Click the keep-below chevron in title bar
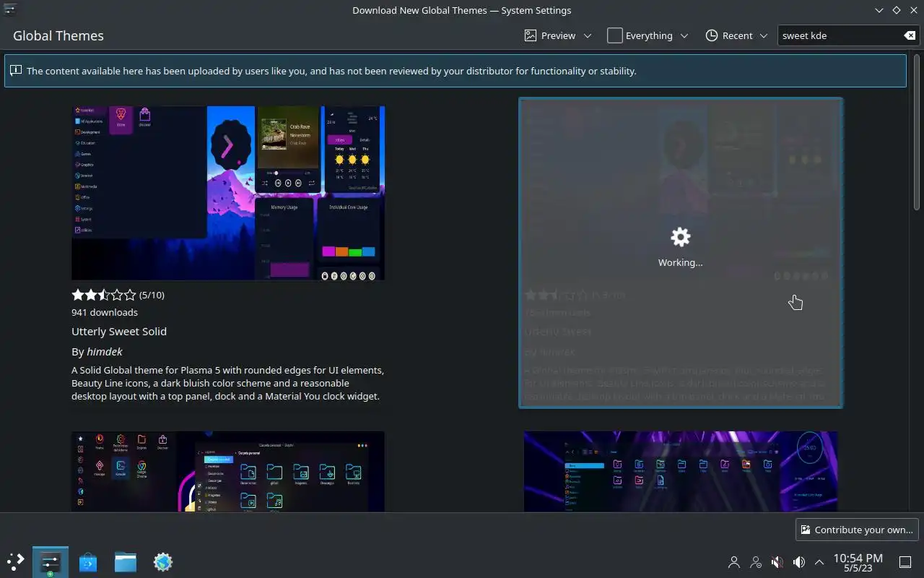 point(879,10)
